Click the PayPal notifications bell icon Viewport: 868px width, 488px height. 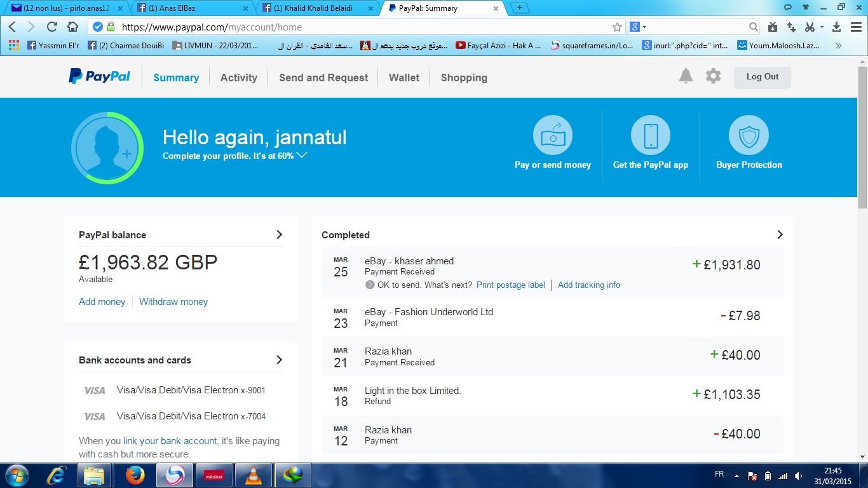(686, 77)
